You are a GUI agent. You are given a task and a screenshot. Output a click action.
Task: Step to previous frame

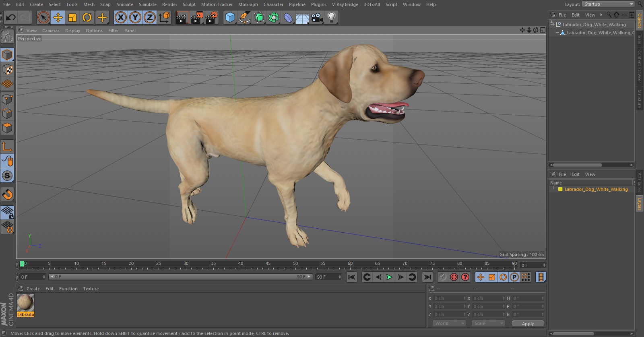coord(378,277)
